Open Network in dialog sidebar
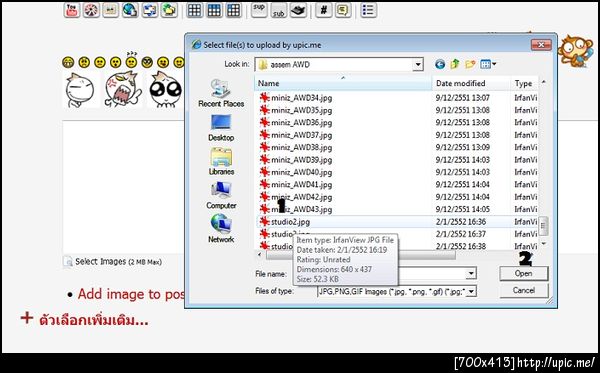The width and height of the screenshot is (600, 373). tap(221, 229)
